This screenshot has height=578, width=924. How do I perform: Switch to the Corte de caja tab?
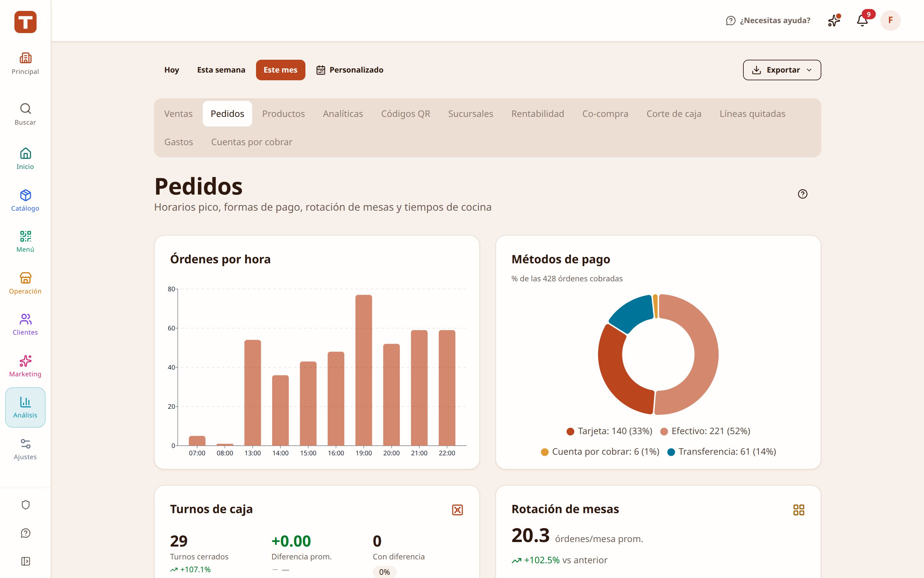pos(674,114)
